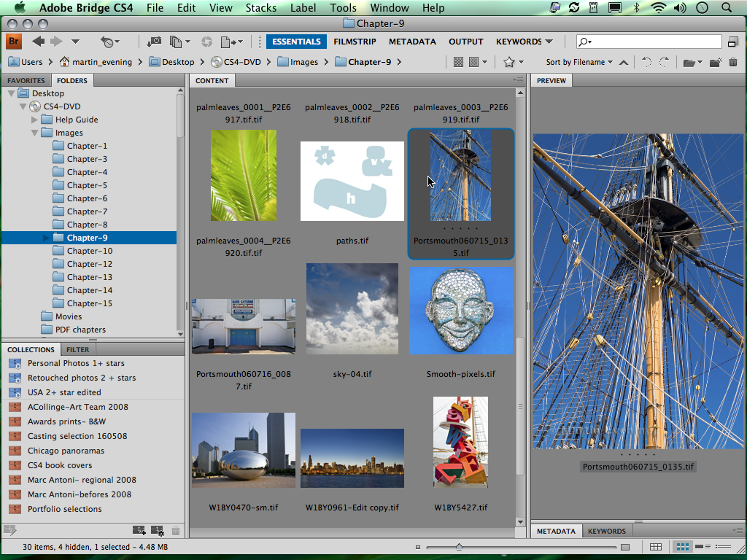The image size is (747, 560).
Task: Select the paths.tif thumbnail
Action: coord(352,181)
